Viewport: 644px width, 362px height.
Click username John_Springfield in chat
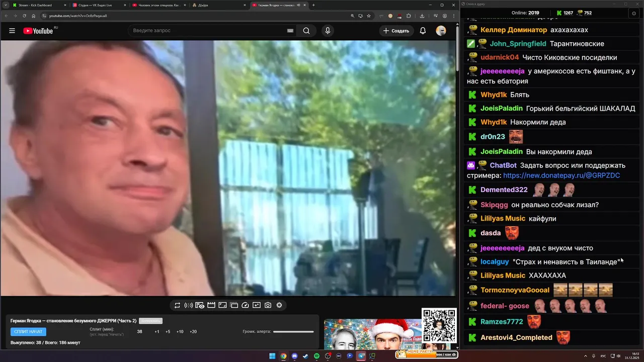[518, 44]
